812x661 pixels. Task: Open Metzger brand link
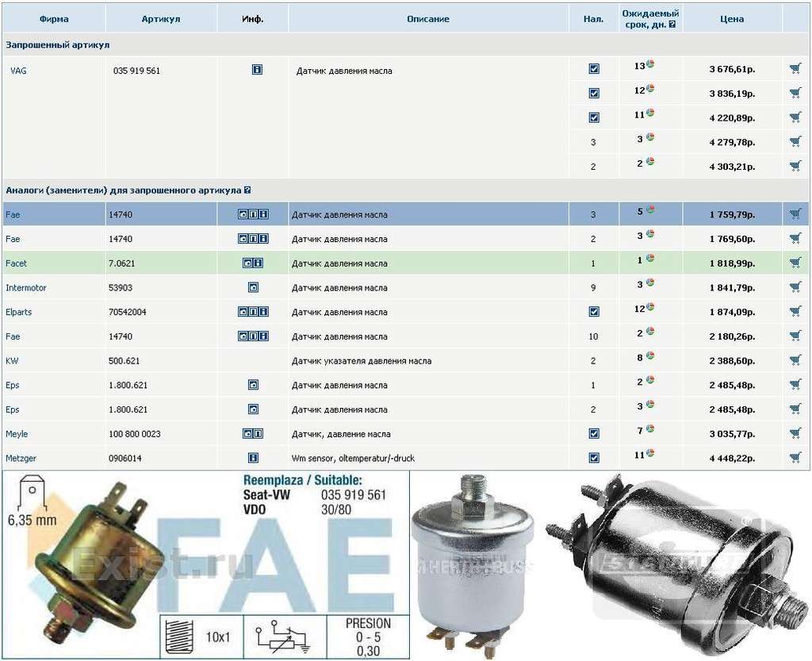[x=21, y=458]
